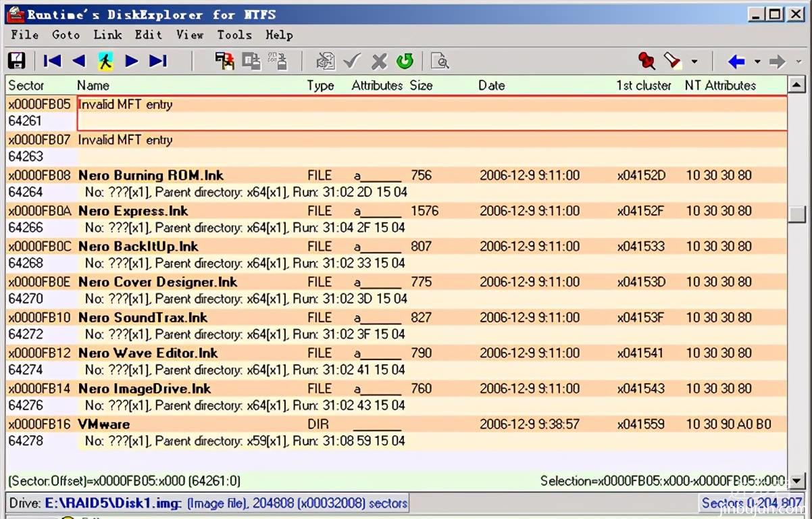This screenshot has width=812, height=519.
Task: Click the Sector column header
Action: tap(26, 85)
